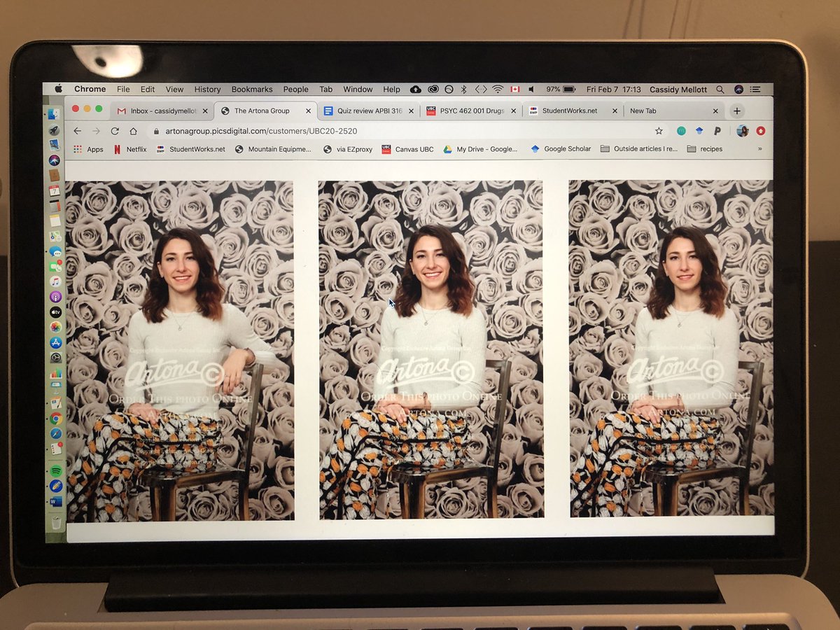840x630 pixels.
Task: Switch to the Inbox Gmail tab
Action: click(x=161, y=111)
